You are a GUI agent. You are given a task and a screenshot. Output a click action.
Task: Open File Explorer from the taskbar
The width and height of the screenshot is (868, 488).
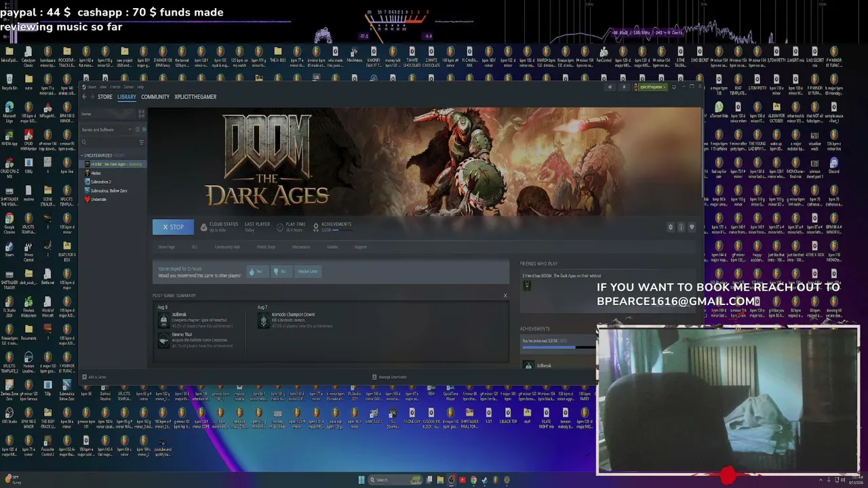[440, 480]
